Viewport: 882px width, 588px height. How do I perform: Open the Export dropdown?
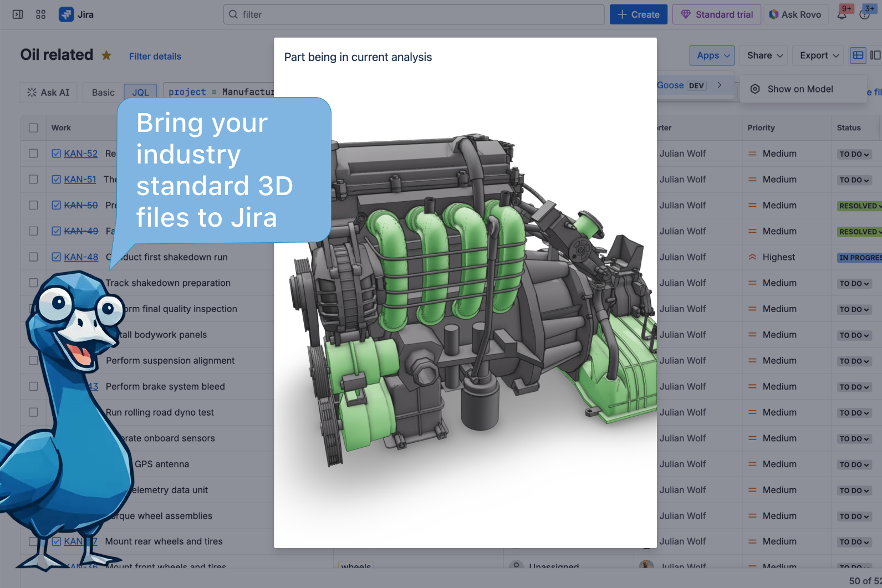click(x=819, y=55)
